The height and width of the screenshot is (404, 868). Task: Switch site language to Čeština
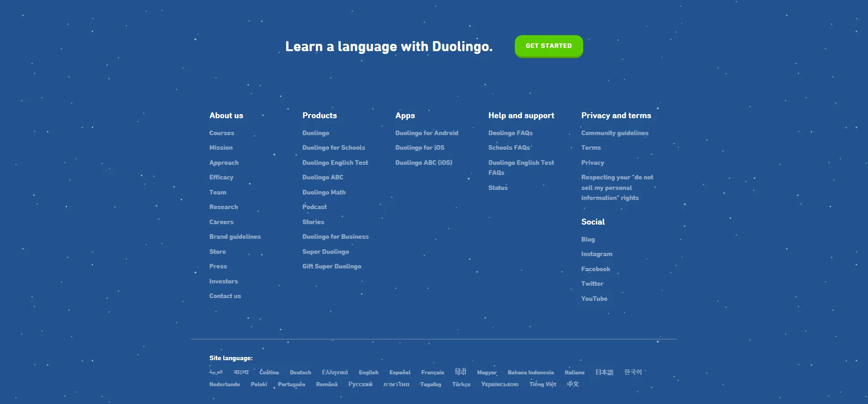[269, 373]
